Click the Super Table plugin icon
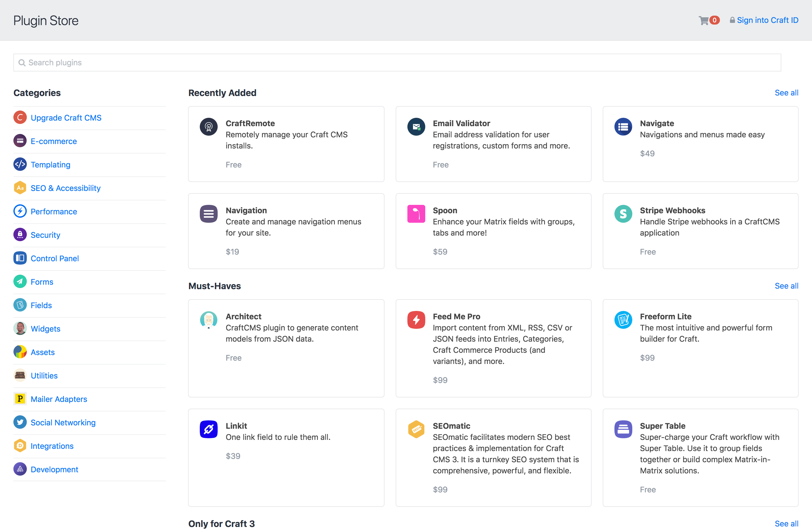Screen dimensions: 812x532 (623, 429)
